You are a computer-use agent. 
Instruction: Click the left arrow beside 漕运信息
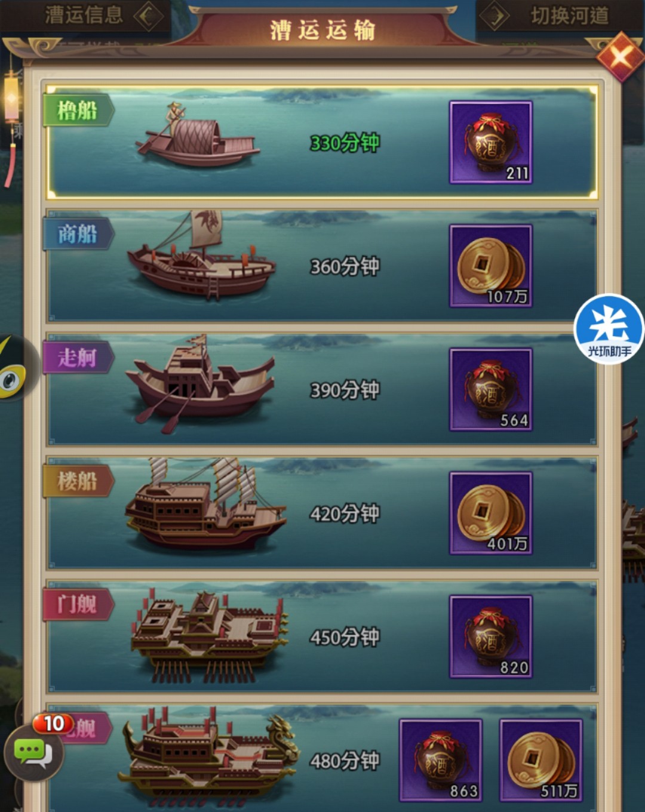[148, 16]
